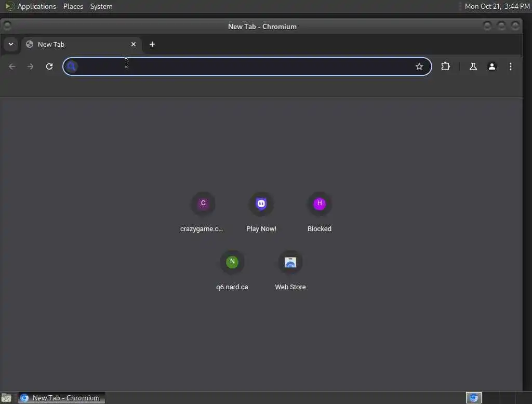
Task: Reload the current page
Action: tap(49, 66)
